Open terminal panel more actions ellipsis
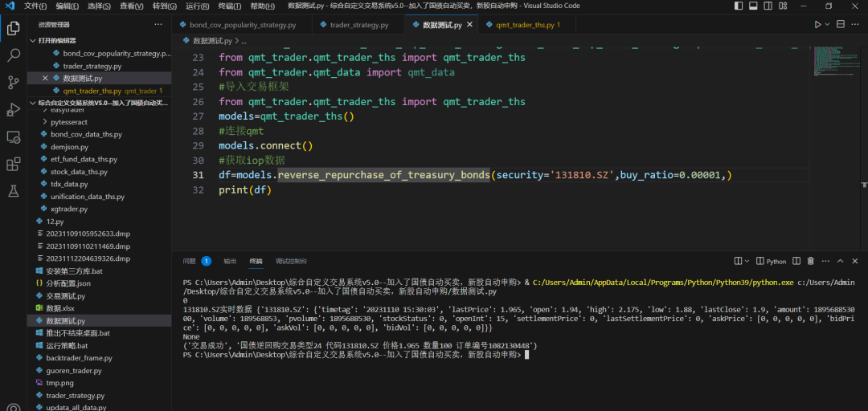The width and height of the screenshot is (868, 411). (x=825, y=261)
